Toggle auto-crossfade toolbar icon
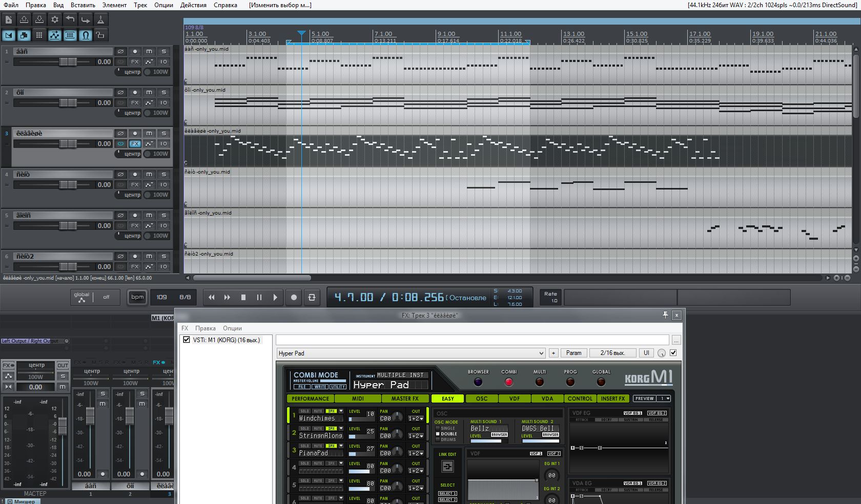This screenshot has width=861, height=504. pos(9,35)
